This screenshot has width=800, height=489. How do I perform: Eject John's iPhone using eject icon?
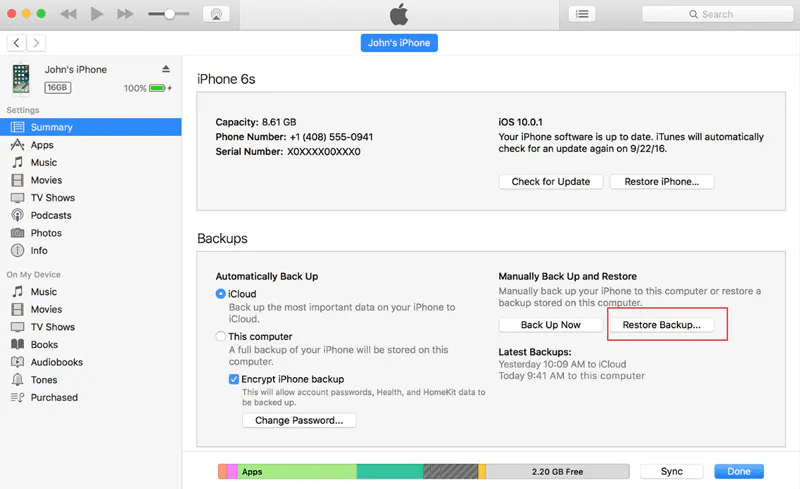point(166,69)
